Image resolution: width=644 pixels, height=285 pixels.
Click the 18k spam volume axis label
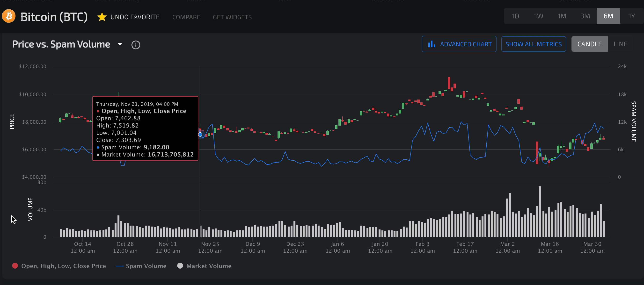(x=622, y=94)
